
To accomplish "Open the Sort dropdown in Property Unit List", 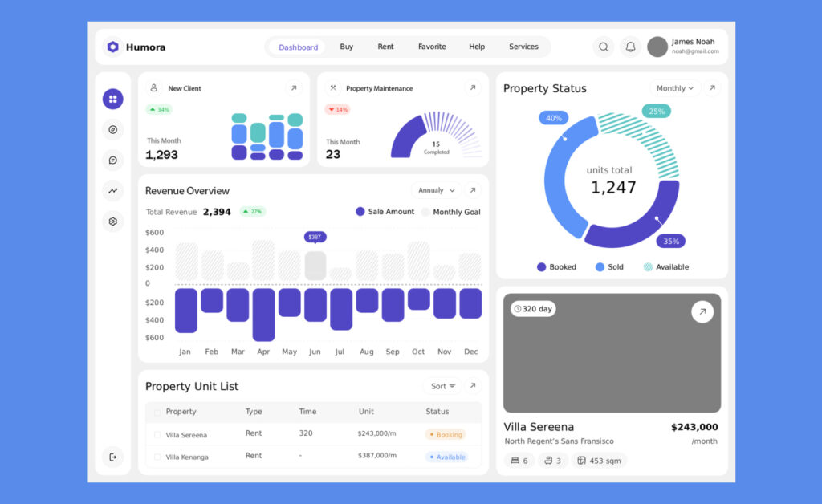I will pyautogui.click(x=442, y=386).
